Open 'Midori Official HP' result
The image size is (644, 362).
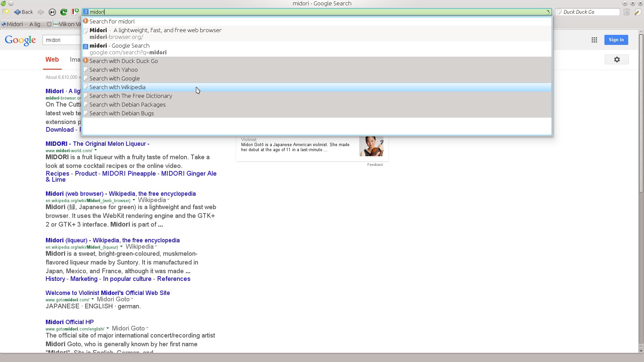pos(70,322)
